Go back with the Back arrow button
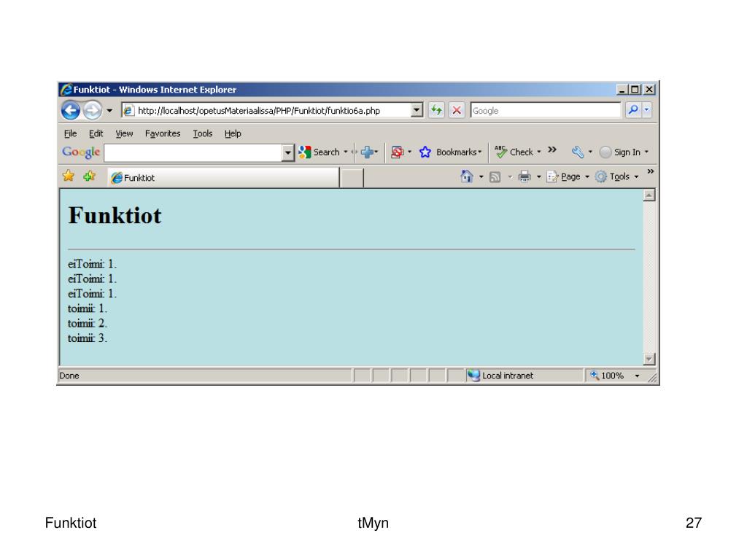Screen dimensions: 747x560 [x=71, y=111]
